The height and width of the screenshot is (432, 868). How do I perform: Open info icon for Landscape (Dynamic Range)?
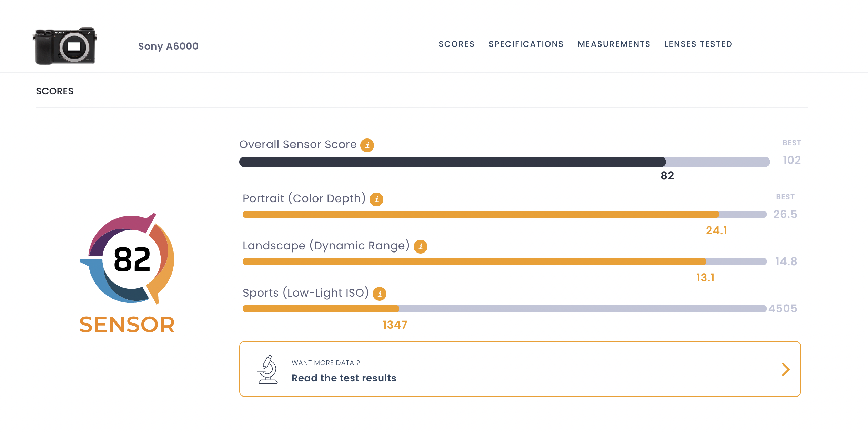[x=420, y=247]
